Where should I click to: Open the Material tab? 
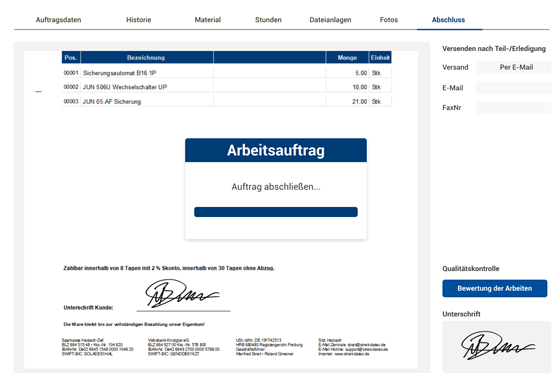208,20
